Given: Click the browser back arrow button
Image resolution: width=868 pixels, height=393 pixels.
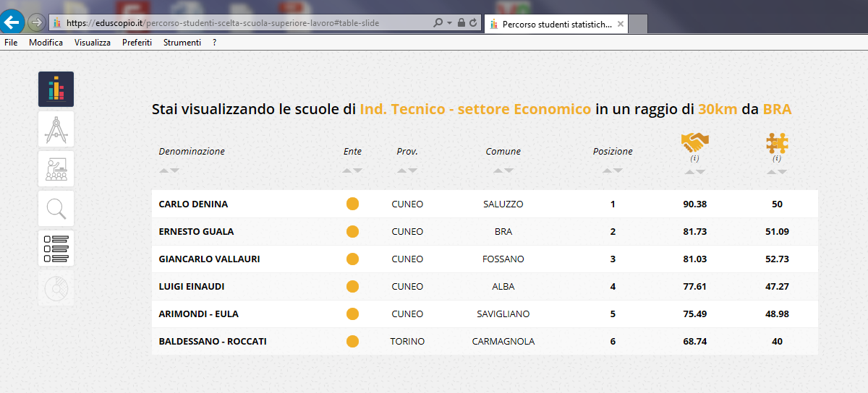Looking at the screenshot, I should (12, 22).
